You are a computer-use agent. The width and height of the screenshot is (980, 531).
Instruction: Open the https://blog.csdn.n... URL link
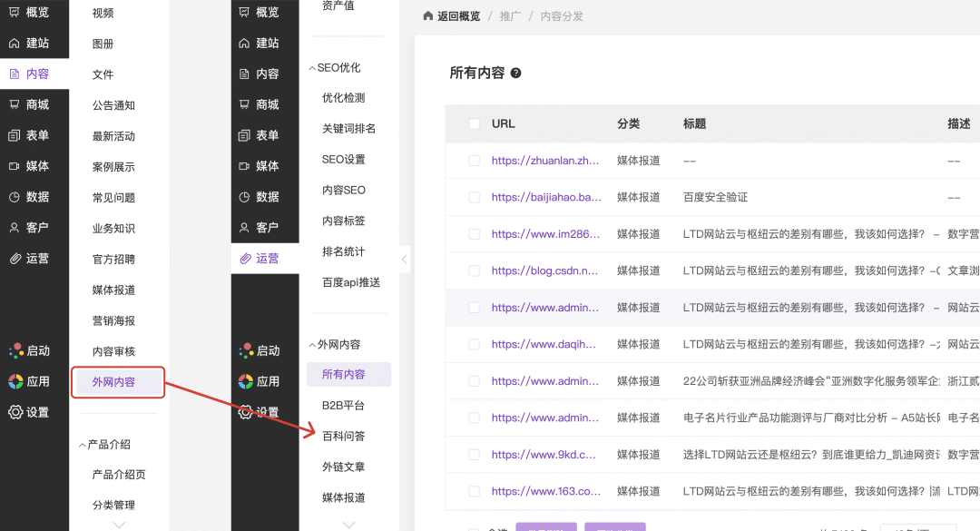pyautogui.click(x=544, y=270)
